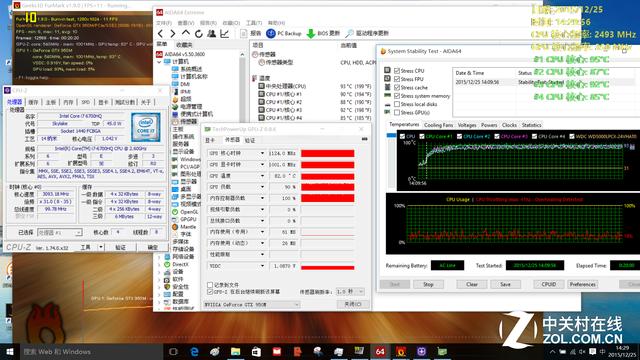
Task: Open sensor refresh rate dropdown
Action: (350, 292)
